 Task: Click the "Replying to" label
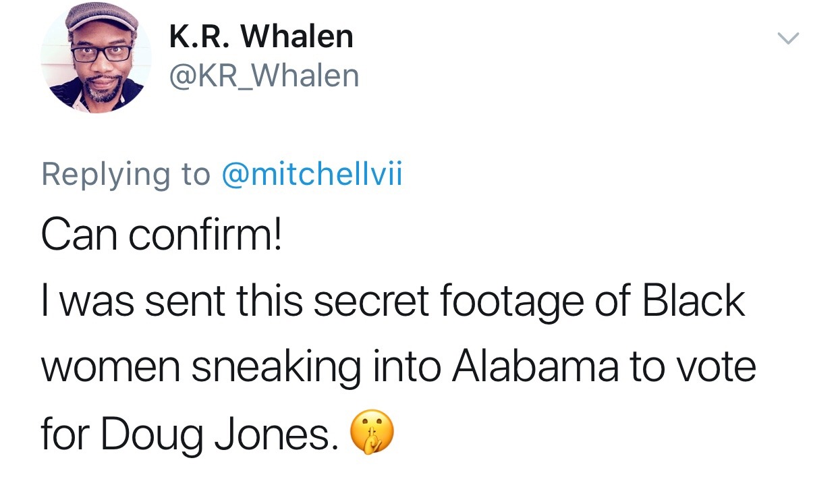[125, 174]
